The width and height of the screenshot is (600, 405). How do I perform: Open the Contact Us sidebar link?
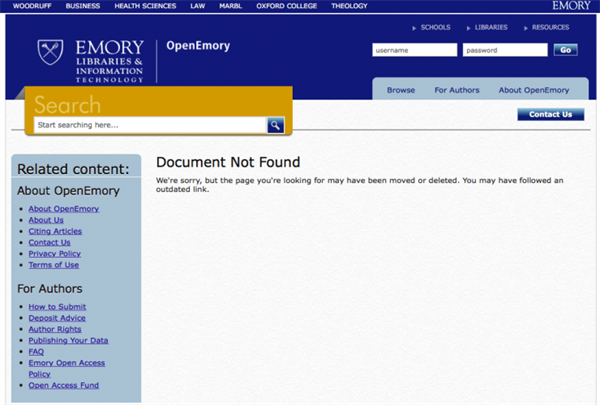click(49, 243)
